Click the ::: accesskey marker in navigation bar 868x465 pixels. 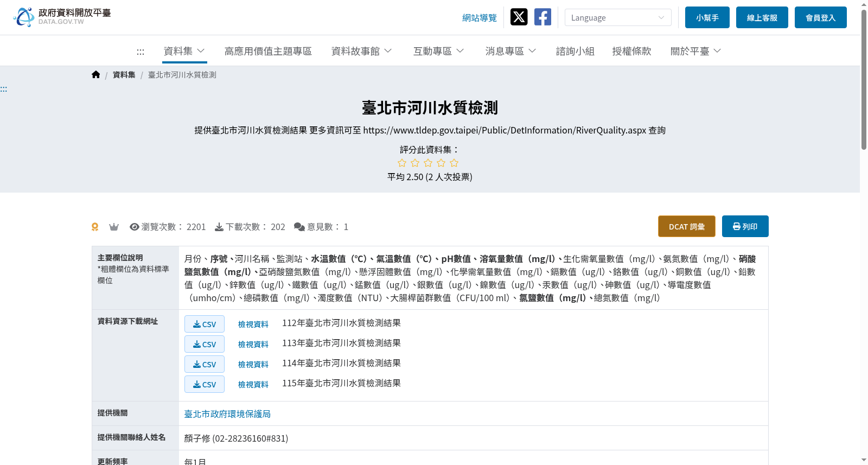coord(141,52)
